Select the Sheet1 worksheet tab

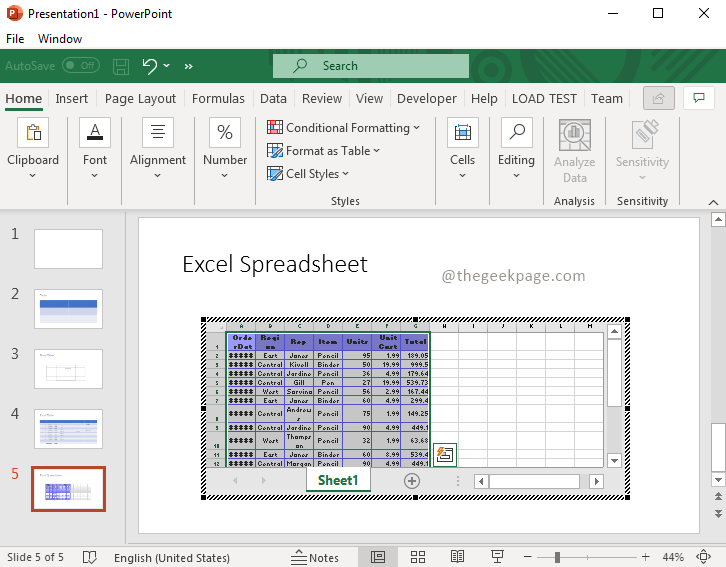coord(337,481)
